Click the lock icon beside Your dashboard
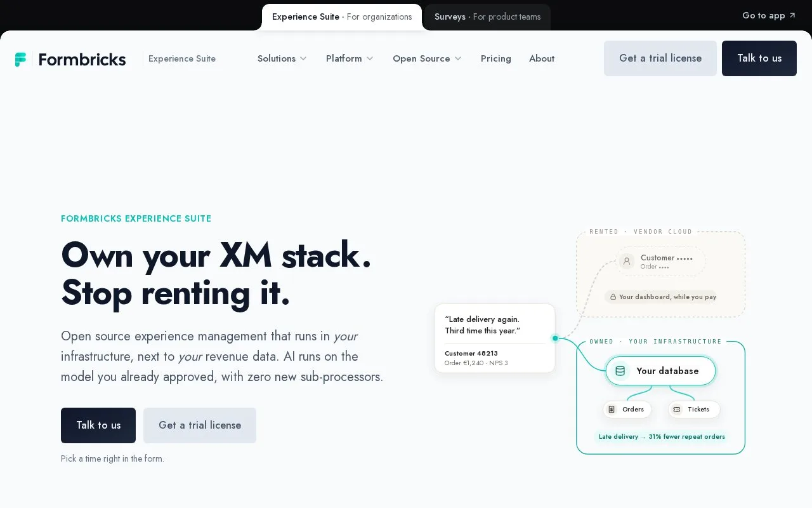Image resolution: width=812 pixels, height=508 pixels. 613,297
